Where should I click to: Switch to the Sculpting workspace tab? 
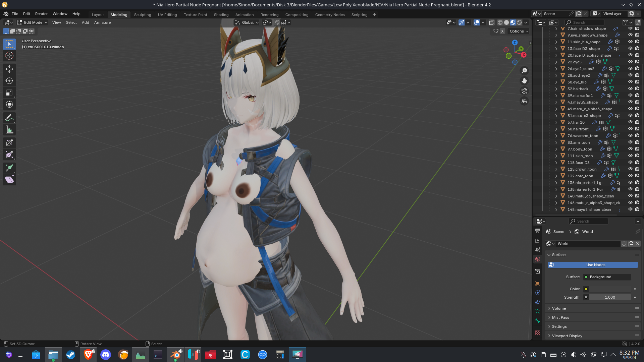[x=143, y=15]
